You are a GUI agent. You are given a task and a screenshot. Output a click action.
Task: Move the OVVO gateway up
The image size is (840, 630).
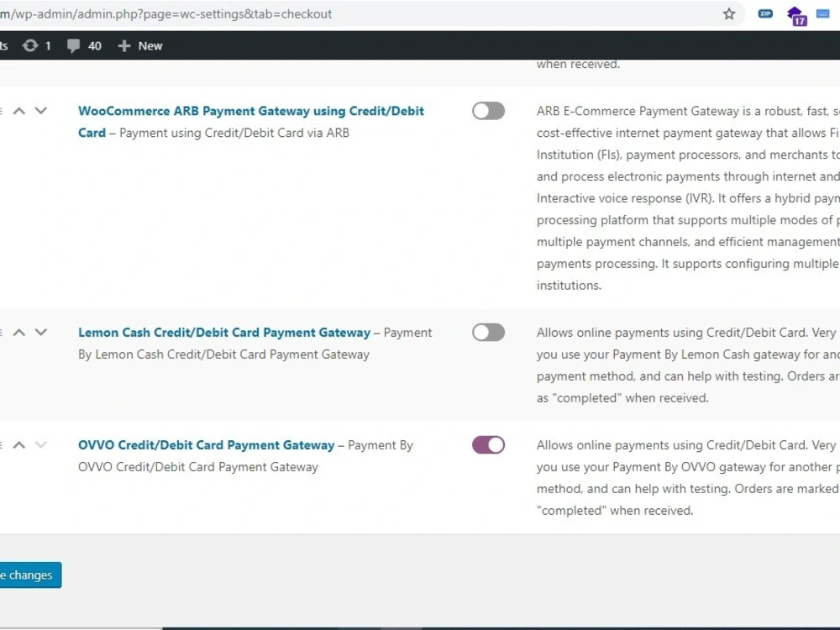(18, 444)
